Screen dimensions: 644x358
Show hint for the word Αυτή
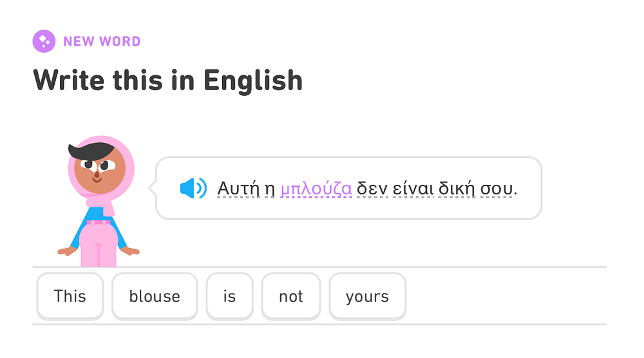coord(239,189)
